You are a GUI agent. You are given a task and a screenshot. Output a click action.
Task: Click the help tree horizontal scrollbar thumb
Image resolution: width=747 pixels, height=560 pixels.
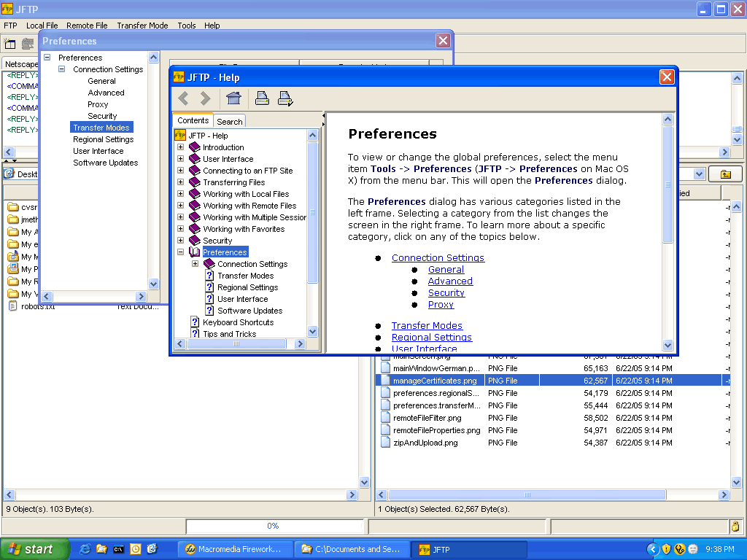pos(236,344)
